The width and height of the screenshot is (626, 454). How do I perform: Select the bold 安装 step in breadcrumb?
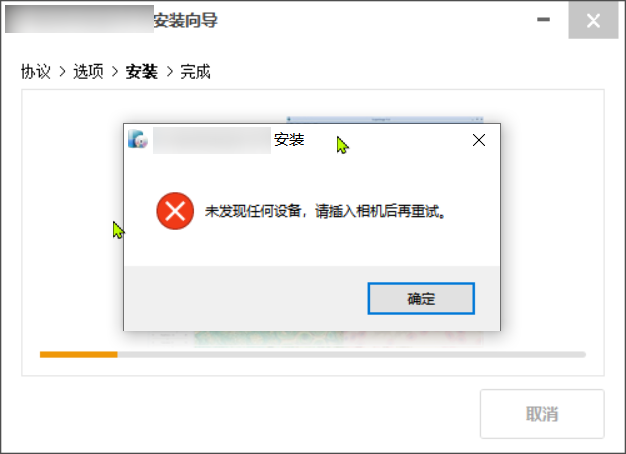click(x=142, y=72)
